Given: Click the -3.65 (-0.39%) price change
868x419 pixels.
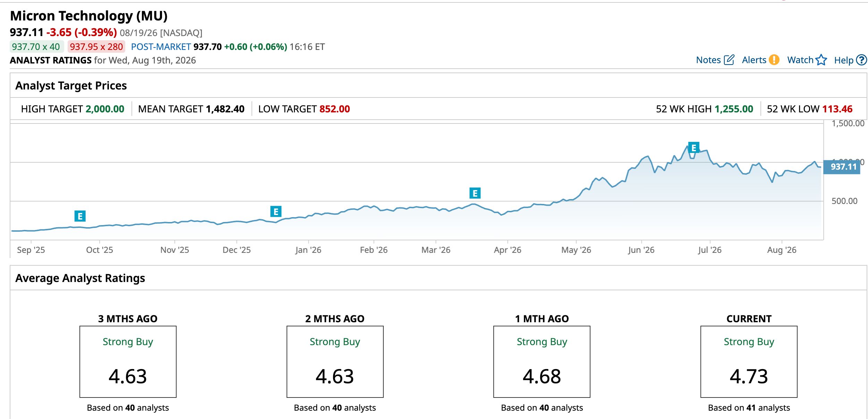Looking at the screenshot, I should coord(82,32).
